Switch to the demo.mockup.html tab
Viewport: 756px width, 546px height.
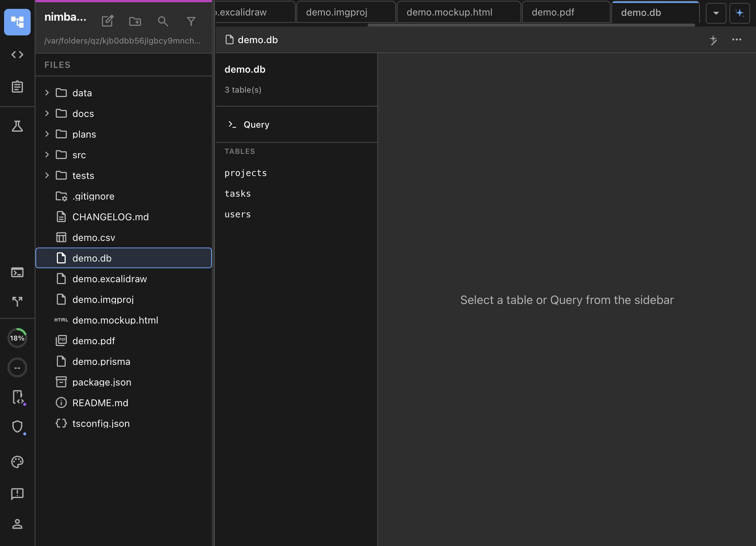click(x=449, y=12)
